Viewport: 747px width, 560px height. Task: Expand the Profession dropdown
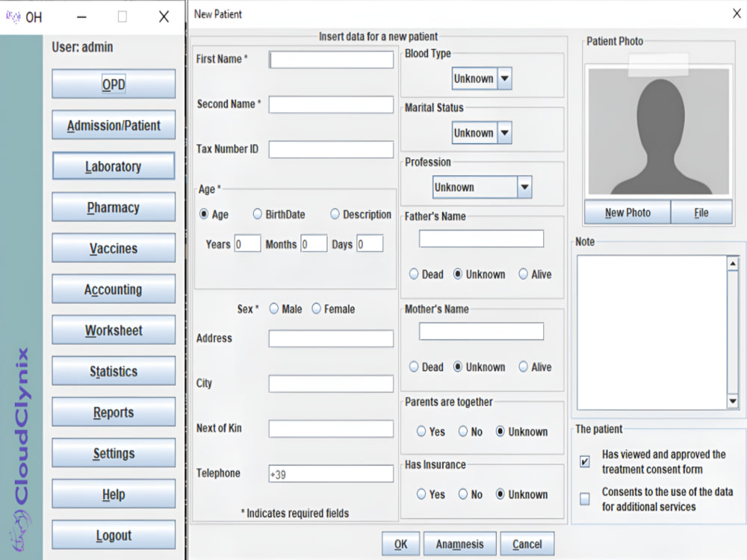tap(482, 187)
